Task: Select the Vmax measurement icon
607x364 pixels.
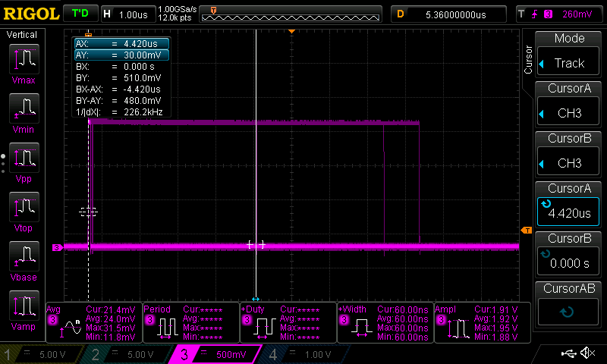Action: pos(24,63)
